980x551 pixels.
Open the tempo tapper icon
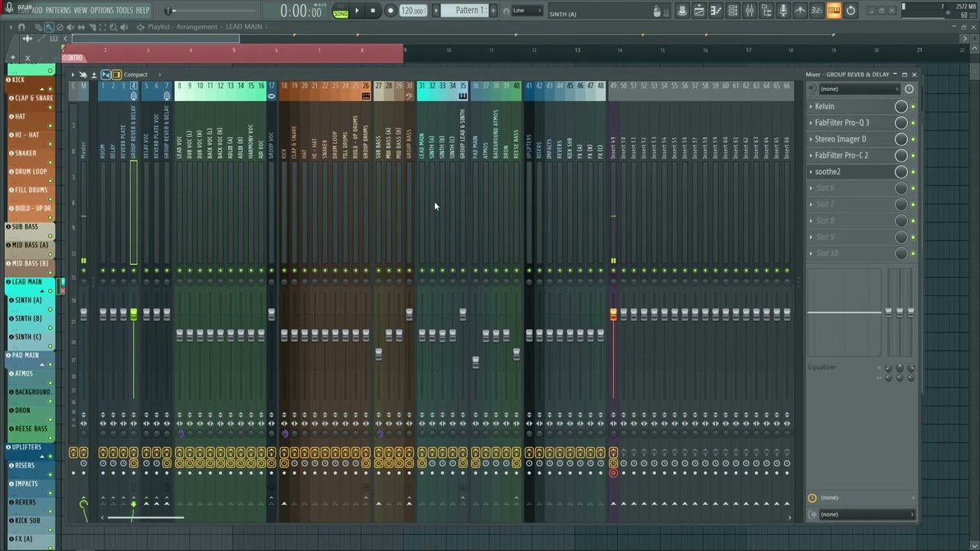pos(800,10)
